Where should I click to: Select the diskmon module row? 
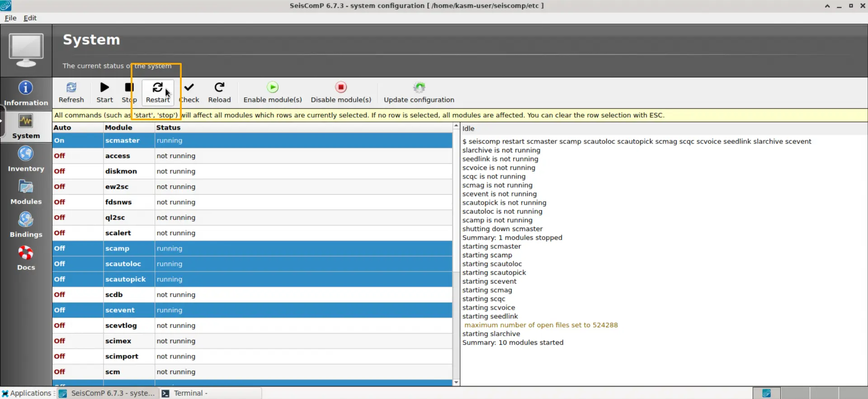tap(252, 171)
